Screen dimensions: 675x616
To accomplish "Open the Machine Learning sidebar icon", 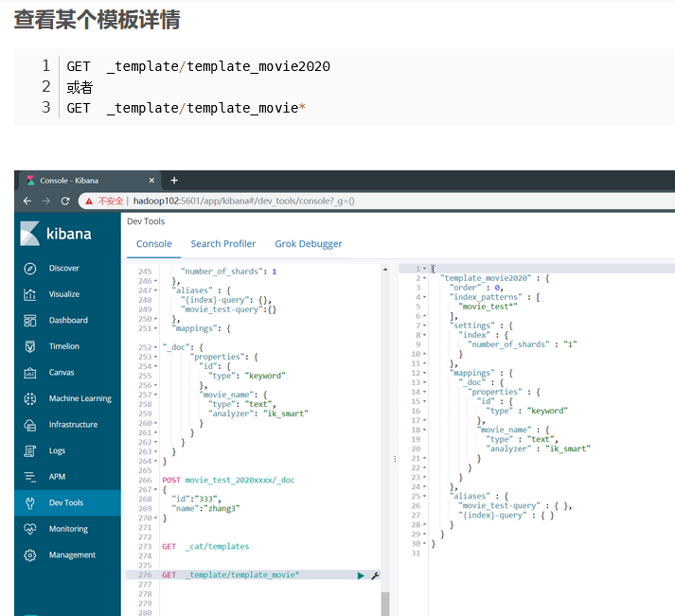I will [x=29, y=398].
